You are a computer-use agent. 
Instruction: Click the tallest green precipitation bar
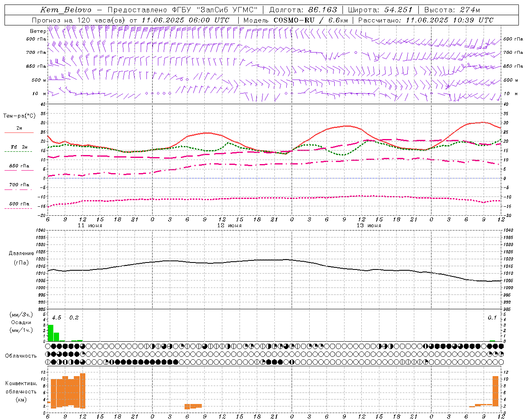(50, 333)
